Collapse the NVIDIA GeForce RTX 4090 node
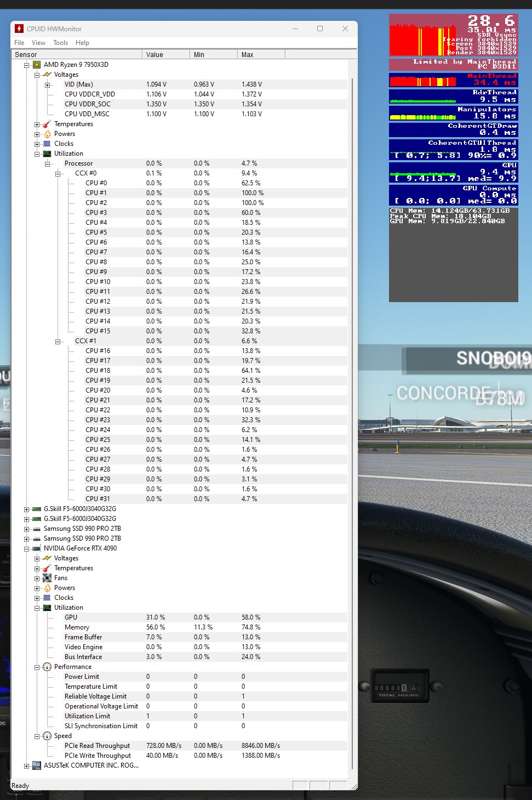The width and height of the screenshot is (532, 800). 26,548
